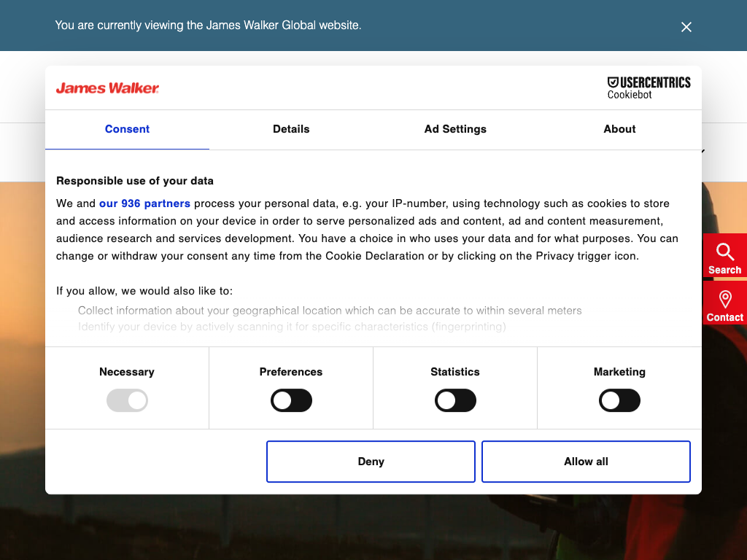This screenshot has height=560, width=747.
Task: Open the Details tab
Action: point(291,129)
